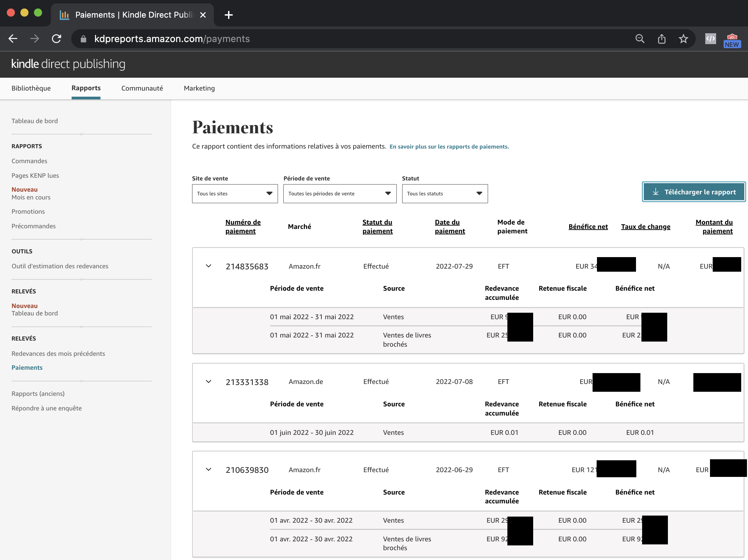Close the Paiements browser tab
The height and width of the screenshot is (560, 748).
click(203, 15)
